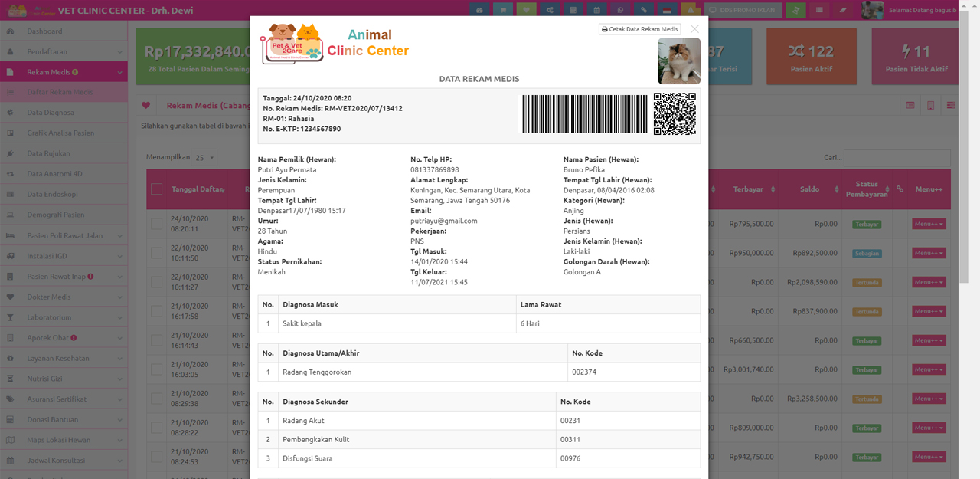This screenshot has height=479, width=980.
Task: Check the box for the 24/10/2020 08:20:11 row
Action: (156, 224)
